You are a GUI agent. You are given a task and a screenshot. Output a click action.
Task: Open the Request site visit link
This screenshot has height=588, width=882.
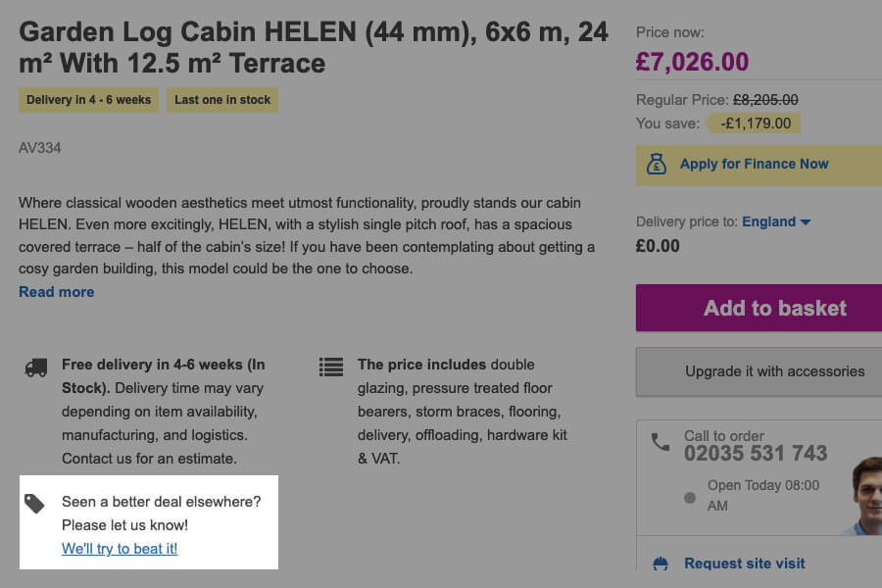click(x=745, y=563)
